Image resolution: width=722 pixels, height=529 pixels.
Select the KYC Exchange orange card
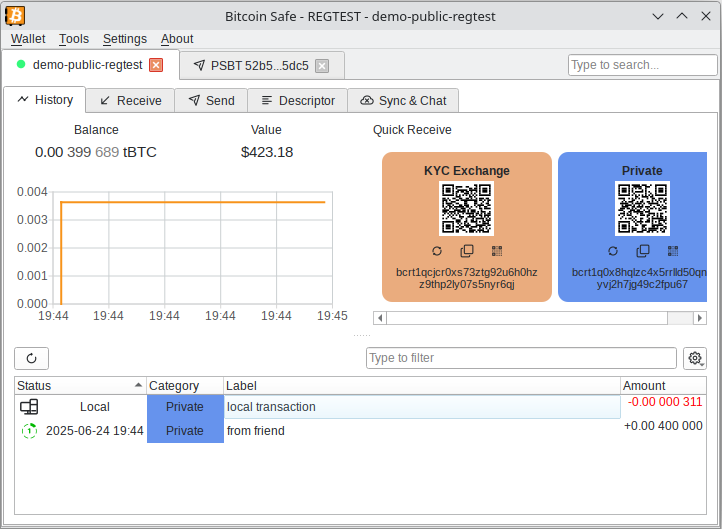pyautogui.click(x=467, y=227)
